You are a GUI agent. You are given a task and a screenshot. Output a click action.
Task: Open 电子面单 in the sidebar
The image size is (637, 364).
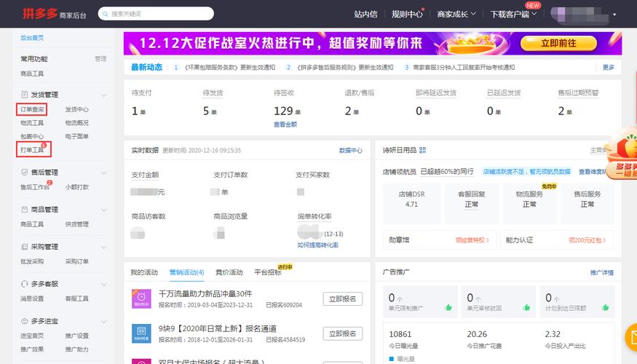[76, 136]
